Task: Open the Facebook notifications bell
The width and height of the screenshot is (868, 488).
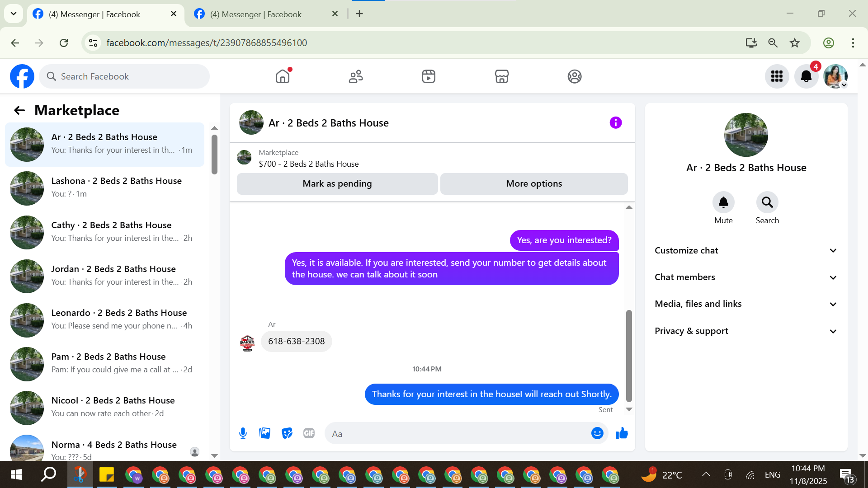Action: point(806,76)
